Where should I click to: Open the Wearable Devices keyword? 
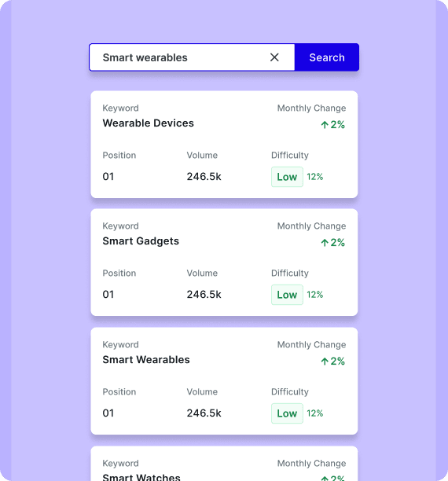click(149, 123)
